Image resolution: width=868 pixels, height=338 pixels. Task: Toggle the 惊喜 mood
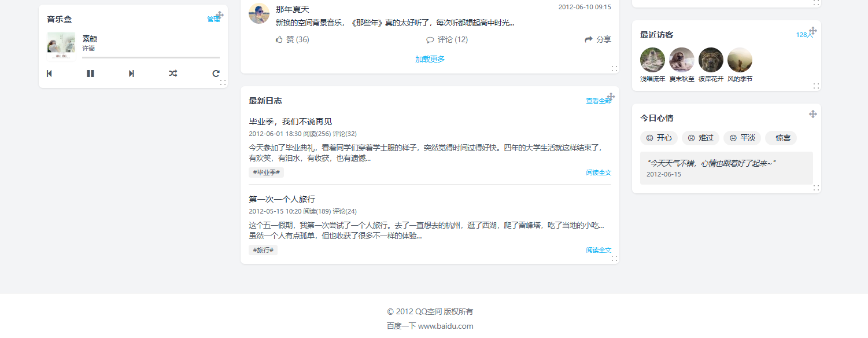[781, 138]
